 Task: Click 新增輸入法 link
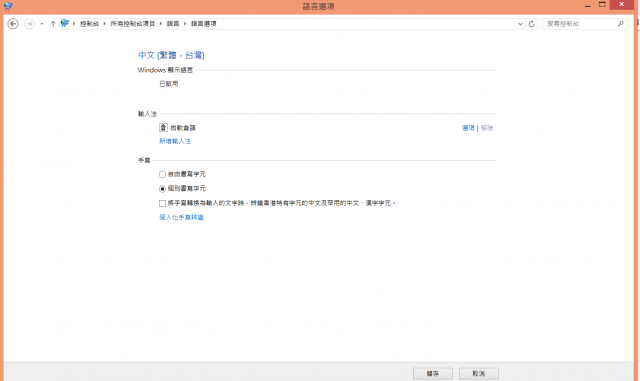[175, 141]
